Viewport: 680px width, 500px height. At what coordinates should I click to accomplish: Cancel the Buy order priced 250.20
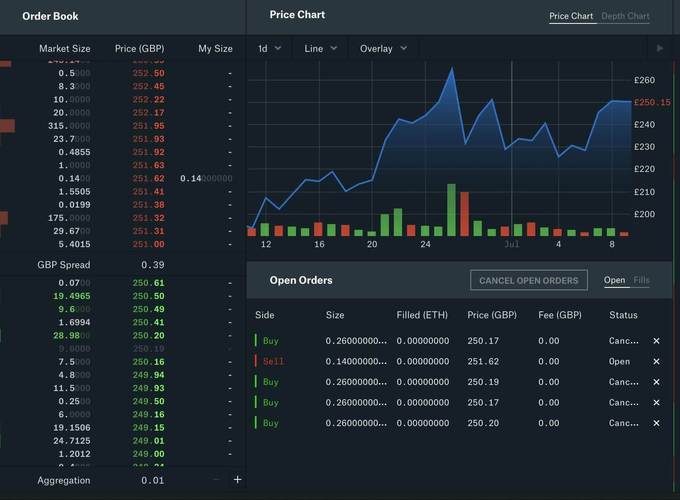click(656, 423)
